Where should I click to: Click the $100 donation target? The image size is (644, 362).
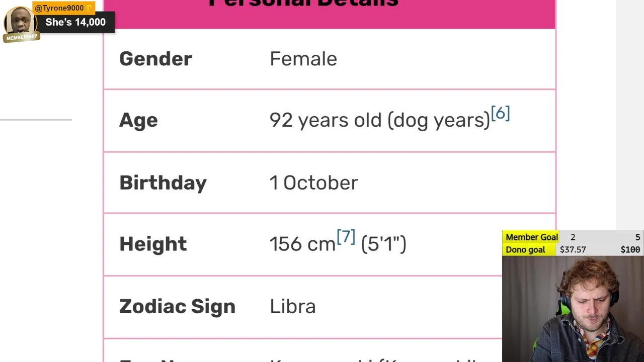(x=630, y=249)
